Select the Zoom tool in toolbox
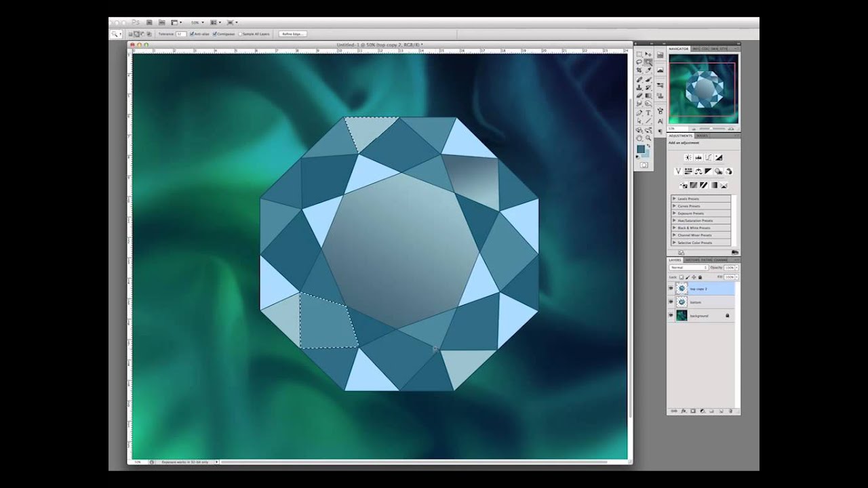The height and width of the screenshot is (488, 868). [648, 138]
